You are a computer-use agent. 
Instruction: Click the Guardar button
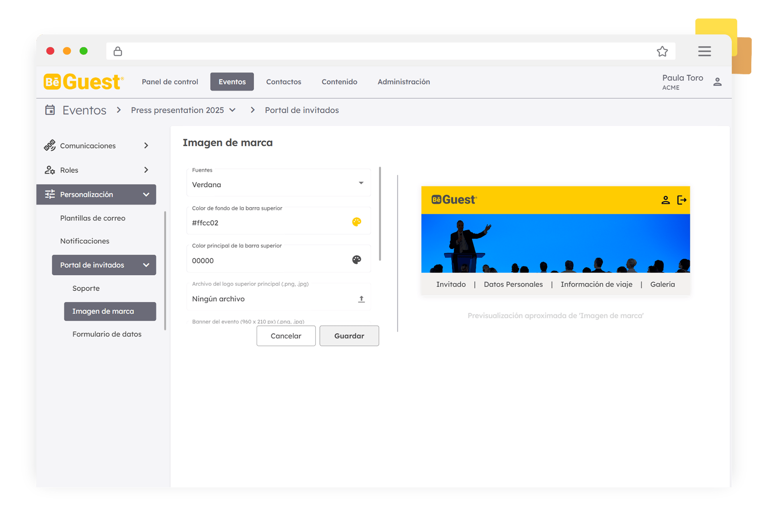click(349, 336)
